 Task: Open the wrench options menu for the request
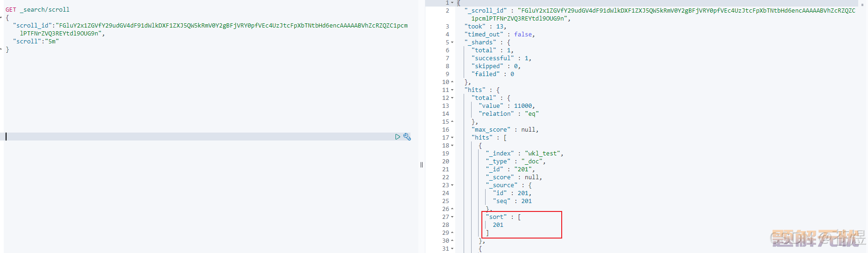(407, 137)
